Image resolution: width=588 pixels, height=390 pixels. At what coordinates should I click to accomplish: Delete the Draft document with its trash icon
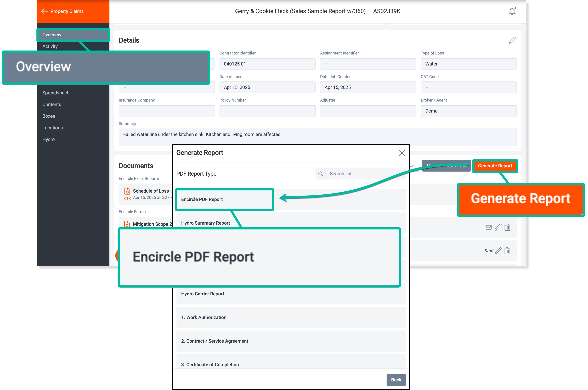tap(507, 251)
